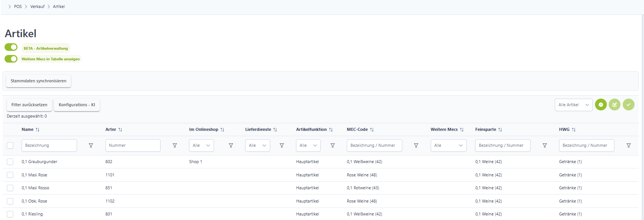
Task: Click article number 1102
Action: click(110, 201)
